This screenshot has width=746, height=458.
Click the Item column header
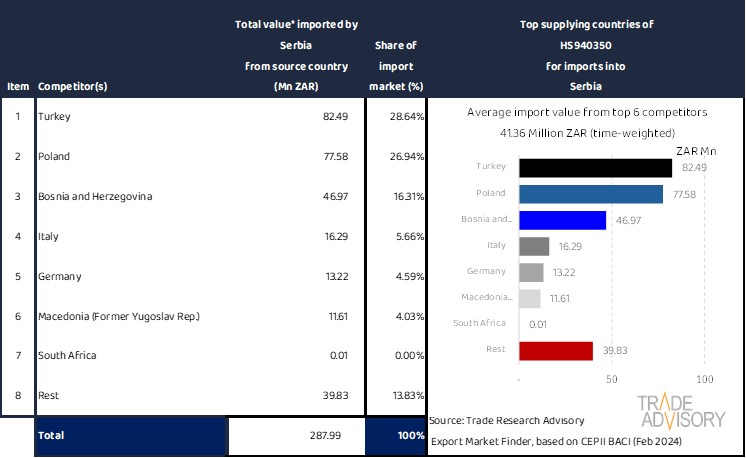[17, 86]
